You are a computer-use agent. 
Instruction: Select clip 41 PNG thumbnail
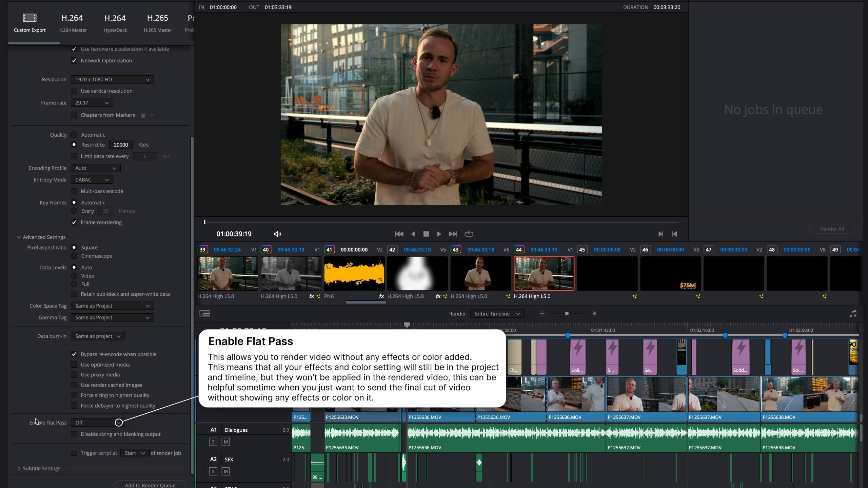point(354,273)
